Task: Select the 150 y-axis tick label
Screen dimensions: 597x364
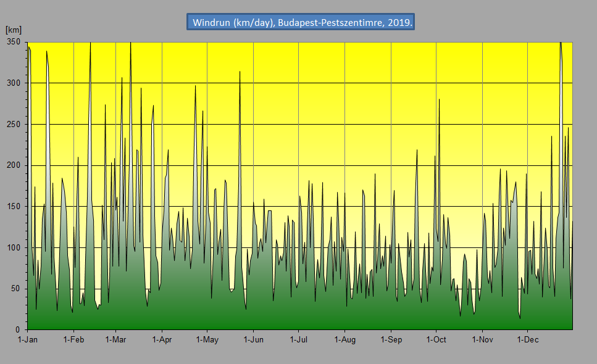Action: [14, 207]
